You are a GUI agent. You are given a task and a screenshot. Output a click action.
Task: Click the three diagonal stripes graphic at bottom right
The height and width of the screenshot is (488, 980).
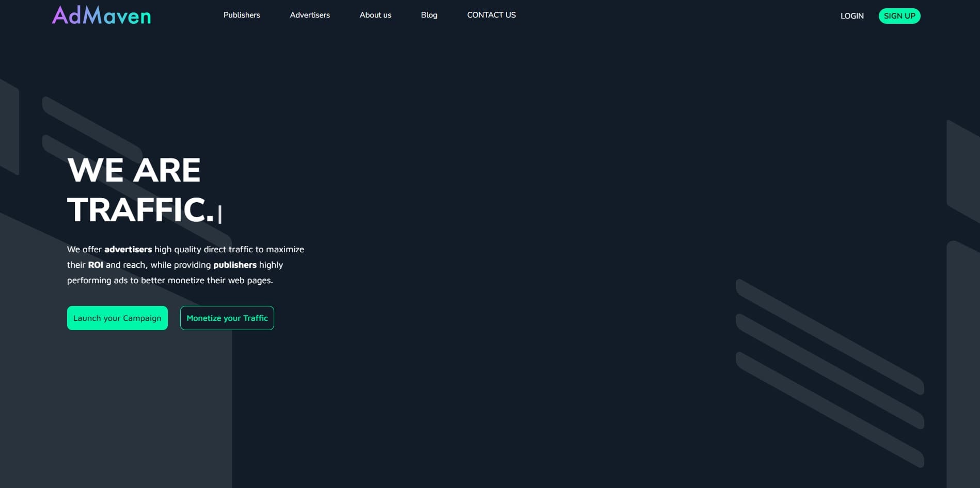tap(829, 371)
